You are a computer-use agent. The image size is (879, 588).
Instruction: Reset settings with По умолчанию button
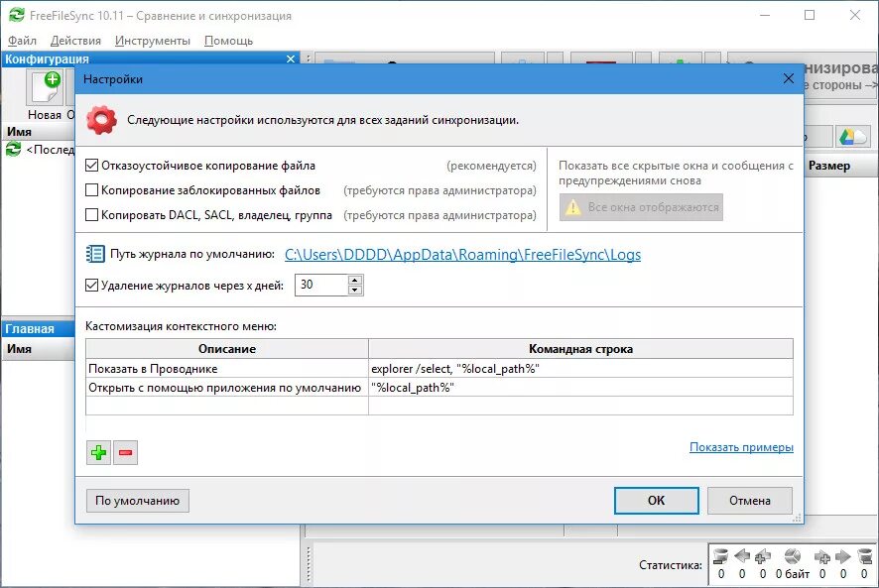137,501
